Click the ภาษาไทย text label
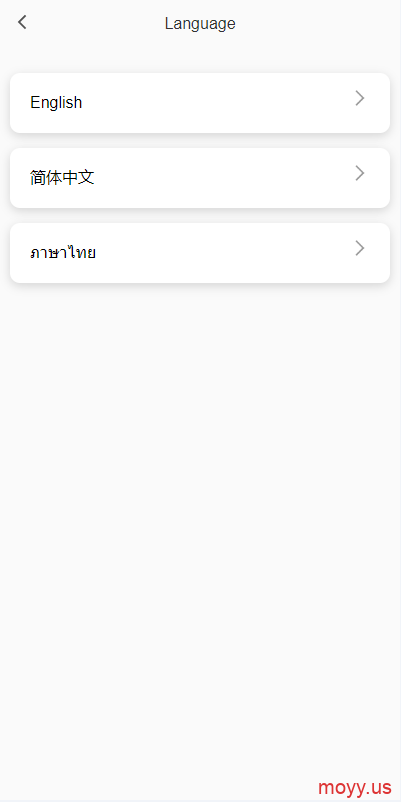The width and height of the screenshot is (401, 802). tap(63, 253)
